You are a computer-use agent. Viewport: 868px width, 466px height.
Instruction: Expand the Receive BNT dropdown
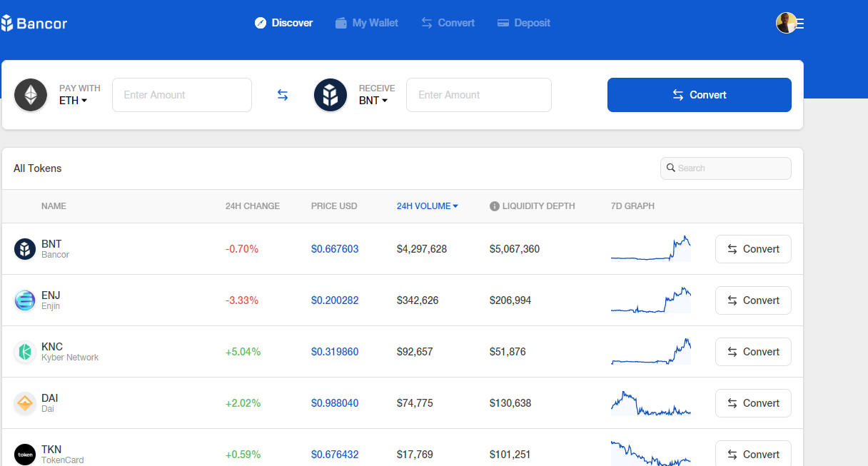coord(373,101)
